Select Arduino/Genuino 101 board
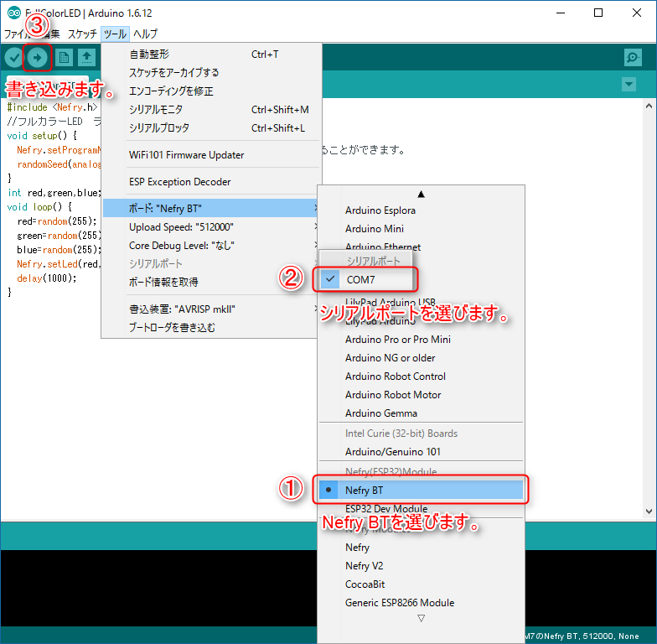Viewport: 657px width, 644px height. [421, 451]
